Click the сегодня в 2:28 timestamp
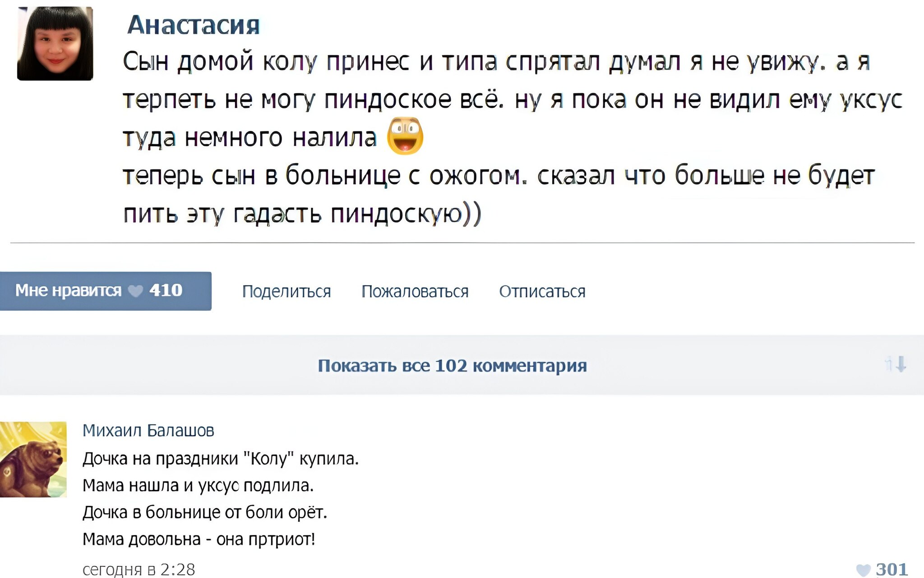The image size is (924, 578). pos(139,569)
